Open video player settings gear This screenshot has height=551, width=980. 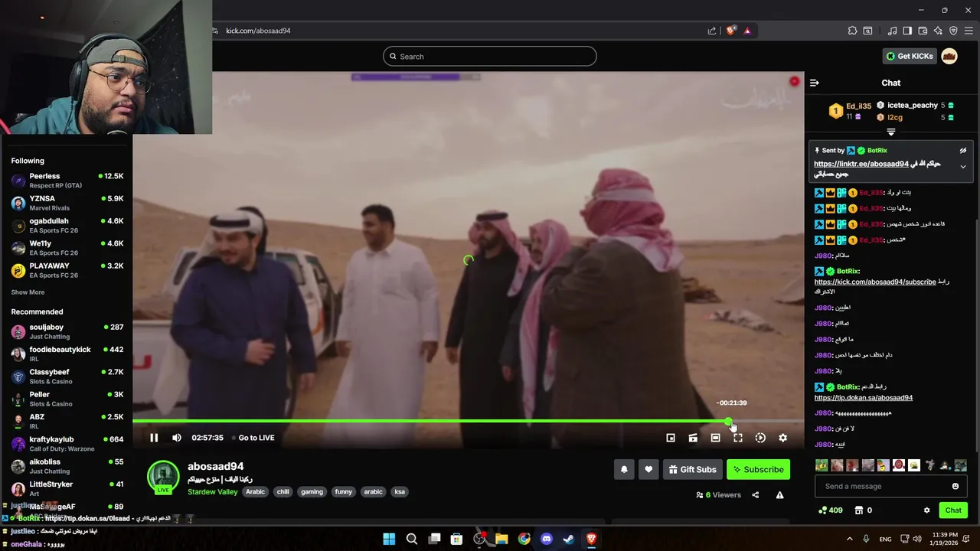(782, 438)
